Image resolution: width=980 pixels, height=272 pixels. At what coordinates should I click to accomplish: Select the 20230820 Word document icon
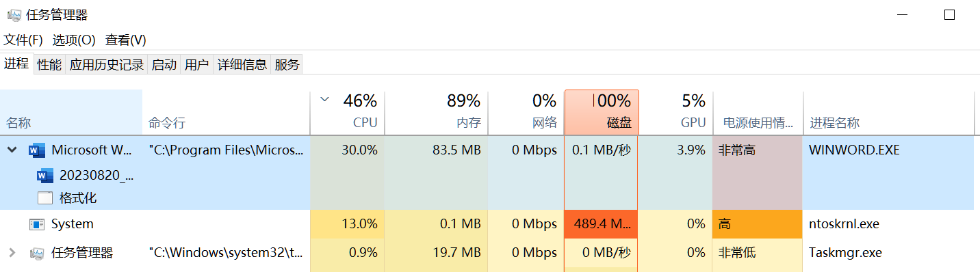pos(45,176)
